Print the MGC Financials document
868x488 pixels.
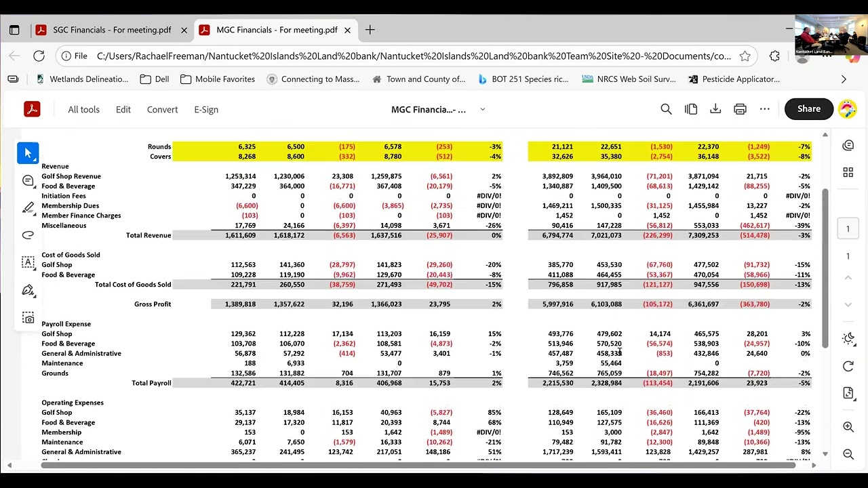click(x=740, y=109)
